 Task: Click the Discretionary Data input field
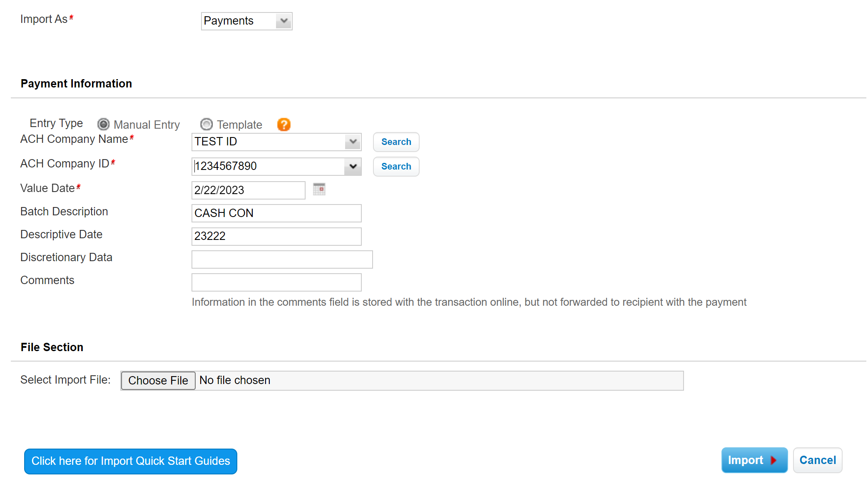coord(282,259)
